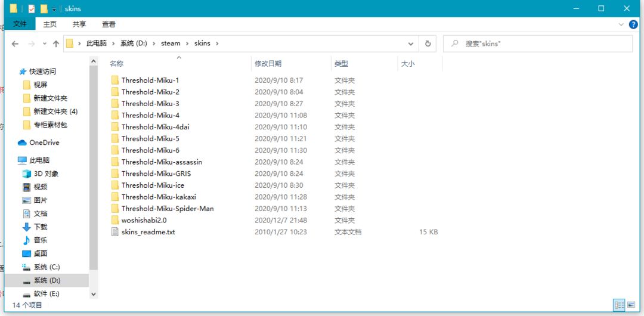Open the 图片 pictures icon in sidebar
This screenshot has height=316, width=644.
click(27, 200)
